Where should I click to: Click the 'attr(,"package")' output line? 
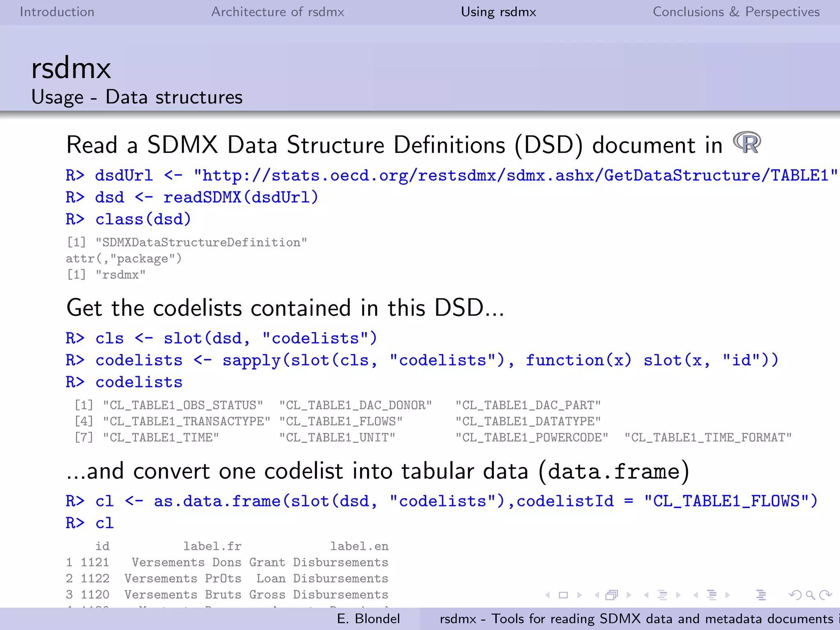[x=123, y=259]
